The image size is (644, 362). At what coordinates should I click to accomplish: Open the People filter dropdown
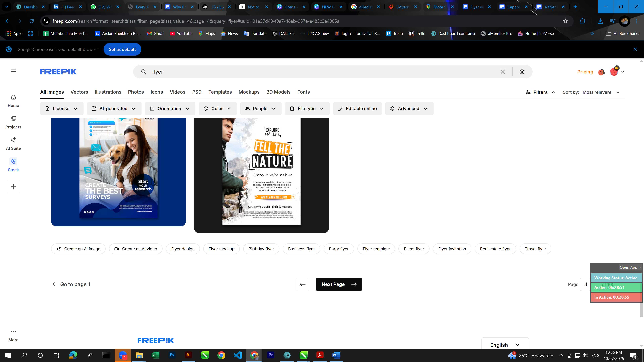click(261, 108)
